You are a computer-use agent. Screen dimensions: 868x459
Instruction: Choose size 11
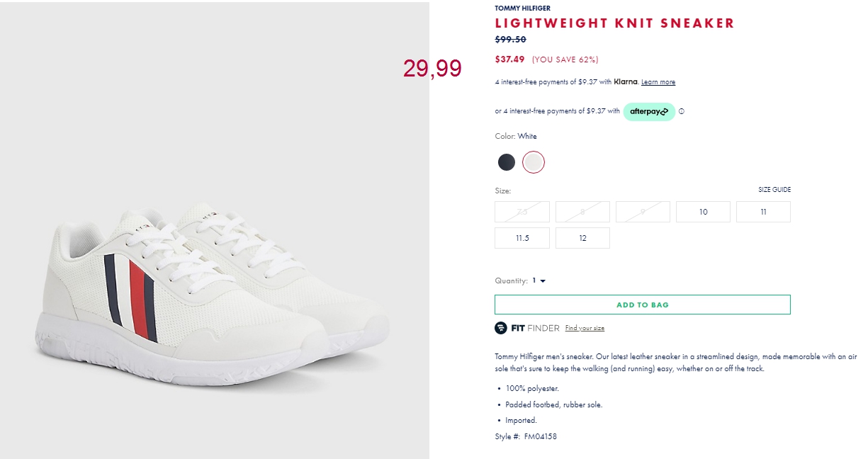(x=763, y=212)
